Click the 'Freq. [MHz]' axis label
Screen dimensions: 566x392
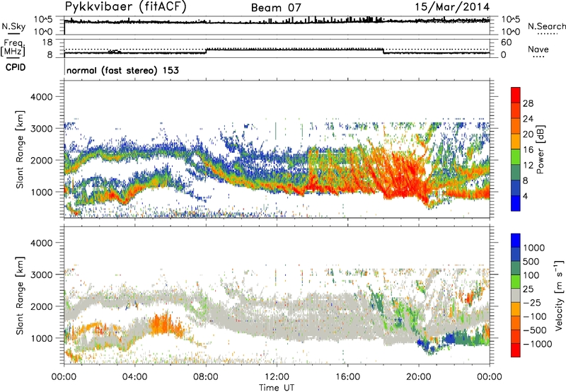click(x=13, y=48)
